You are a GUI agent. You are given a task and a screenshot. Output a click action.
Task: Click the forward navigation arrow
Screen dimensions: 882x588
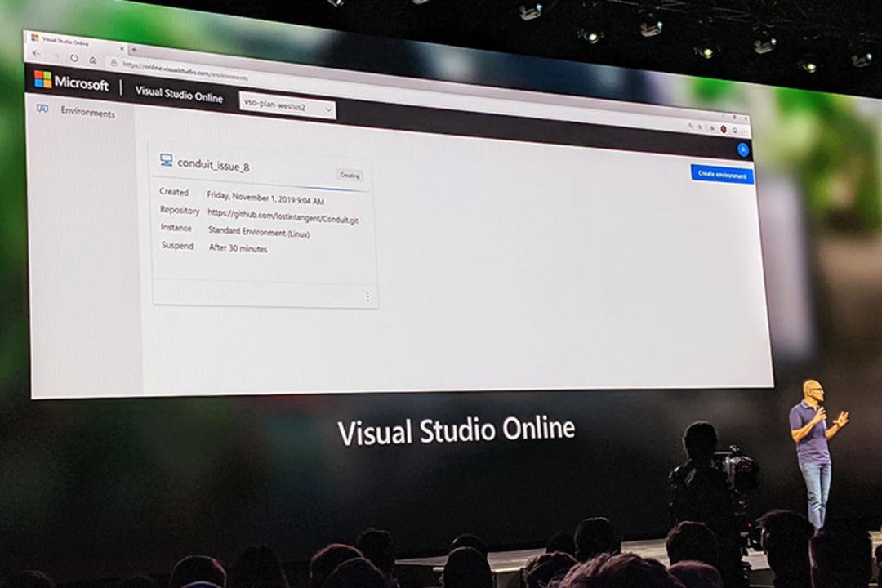tap(56, 56)
